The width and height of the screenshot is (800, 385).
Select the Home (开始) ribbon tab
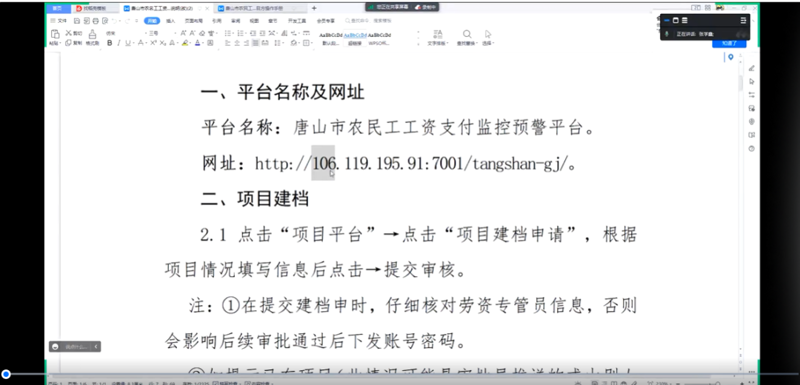pos(152,21)
